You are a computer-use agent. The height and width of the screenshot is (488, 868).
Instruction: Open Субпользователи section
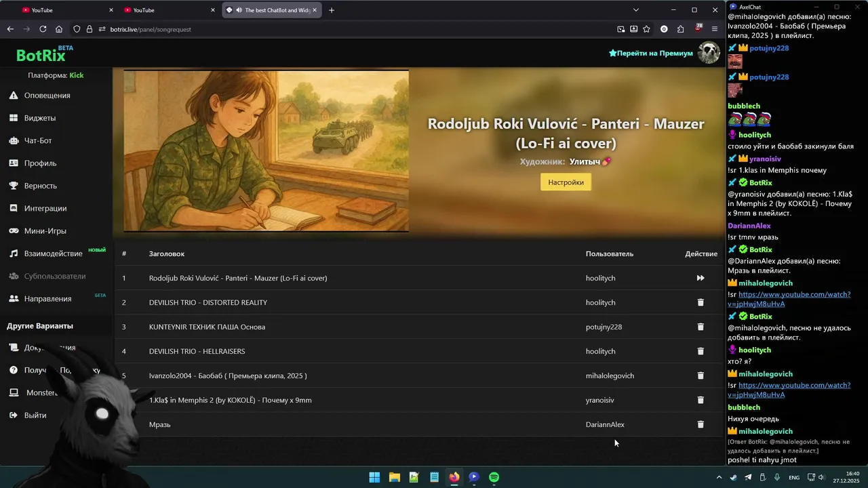coord(55,276)
